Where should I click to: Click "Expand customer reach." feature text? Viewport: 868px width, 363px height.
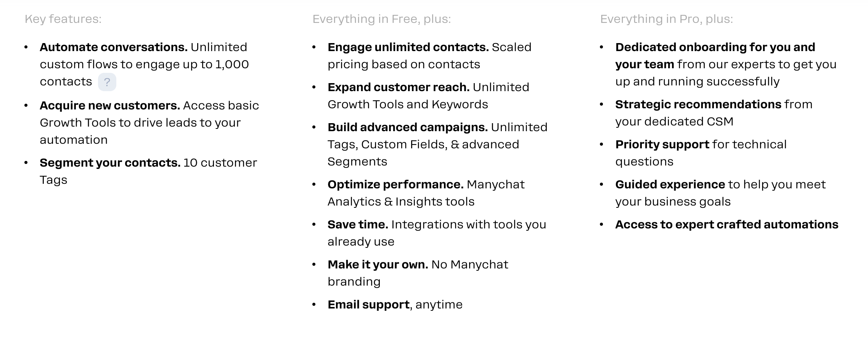coord(399,87)
